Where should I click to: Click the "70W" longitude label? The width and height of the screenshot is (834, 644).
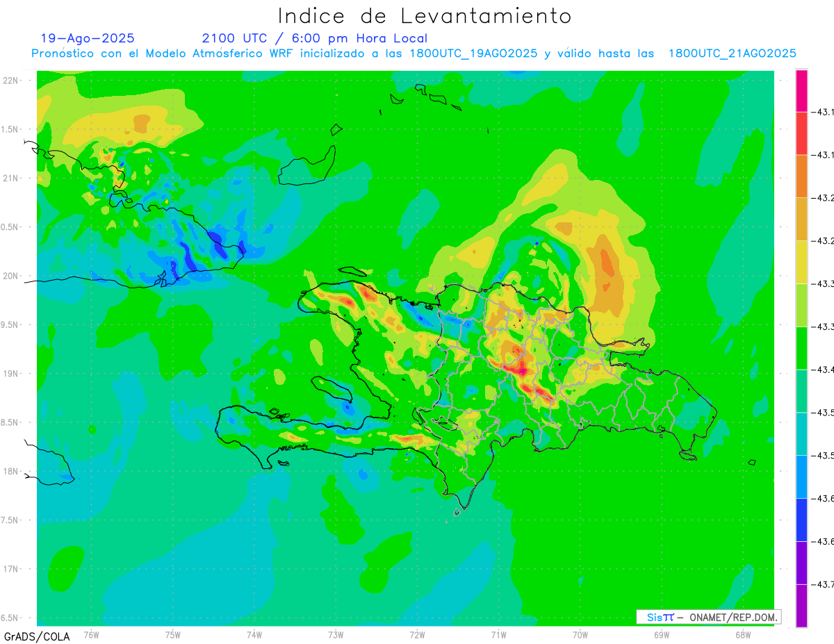pyautogui.click(x=580, y=635)
